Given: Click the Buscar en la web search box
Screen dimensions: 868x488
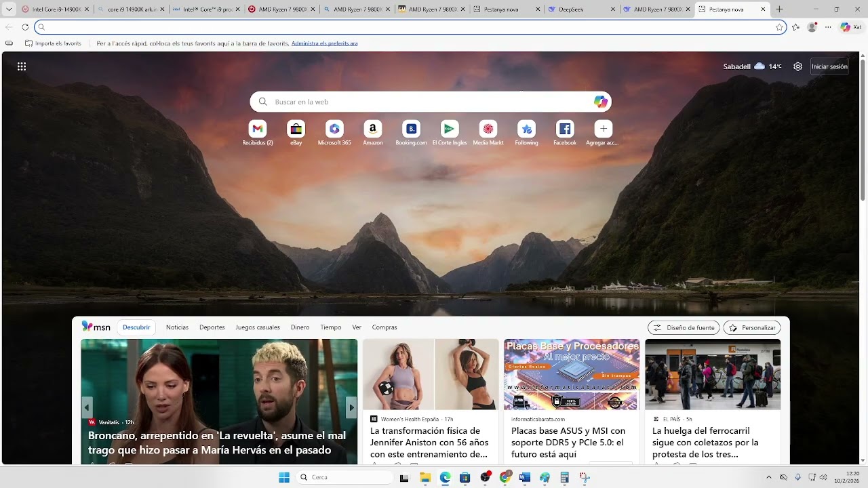Looking at the screenshot, I should click(x=431, y=102).
